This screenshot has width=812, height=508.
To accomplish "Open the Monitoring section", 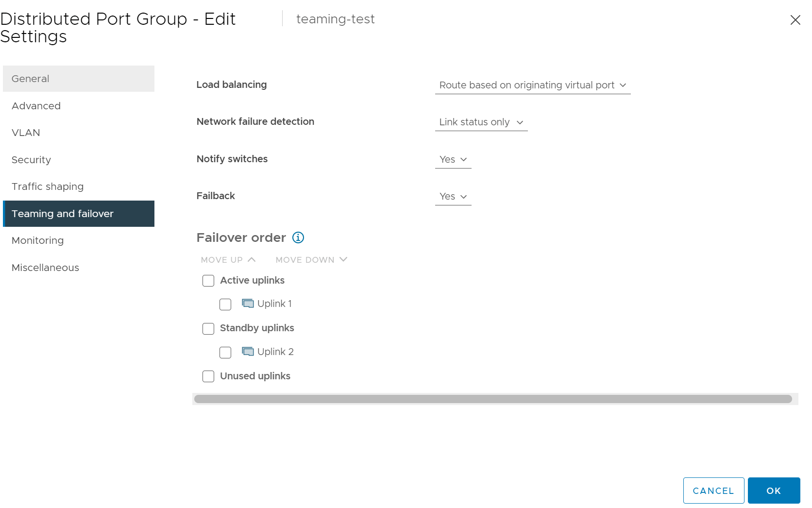I will tap(79, 240).
